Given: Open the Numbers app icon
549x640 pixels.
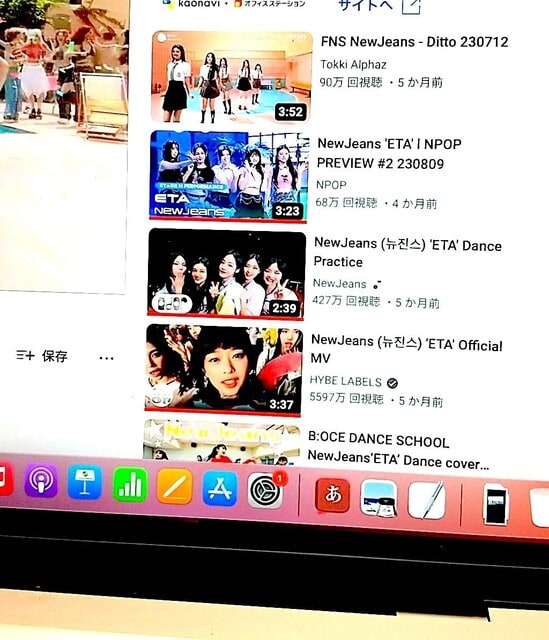Looking at the screenshot, I should (x=130, y=485).
